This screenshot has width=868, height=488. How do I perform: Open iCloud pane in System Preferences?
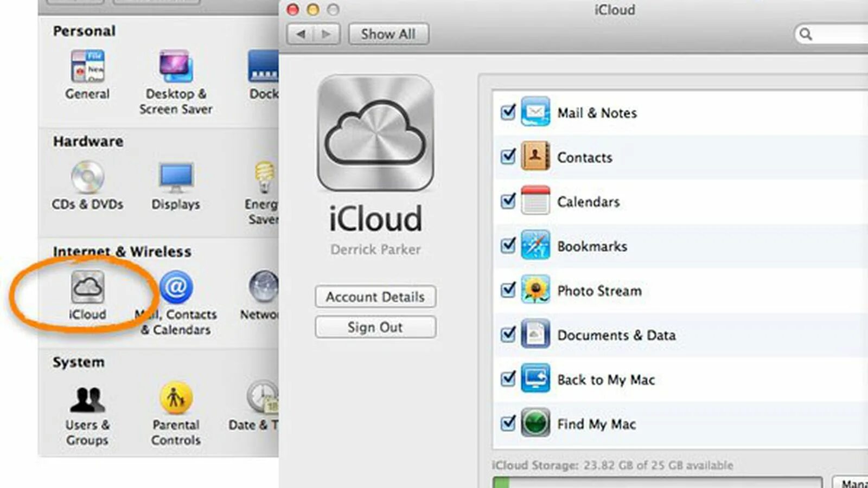pos(87,287)
